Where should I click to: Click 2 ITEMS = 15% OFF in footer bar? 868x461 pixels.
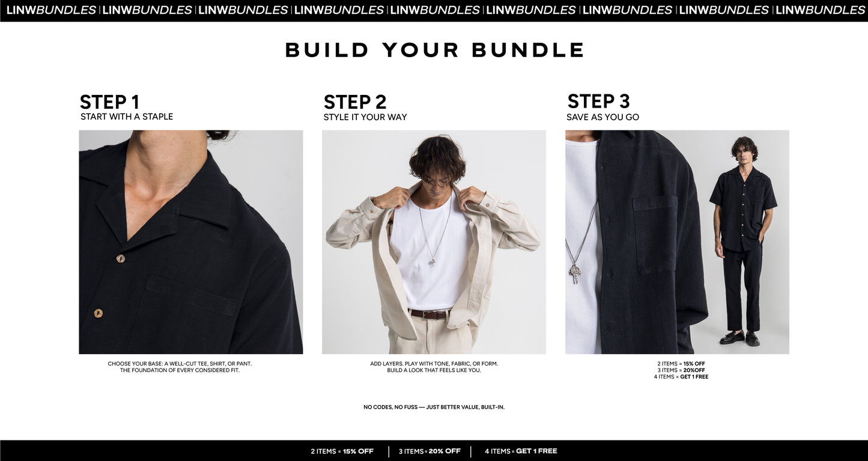click(x=342, y=451)
